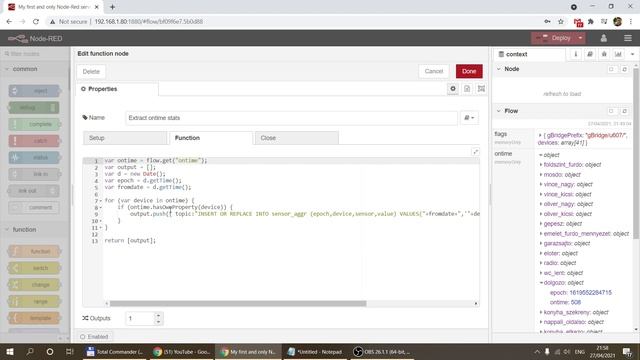Select the status node in palette
Screen dimensions: 640x360
pos(34,158)
